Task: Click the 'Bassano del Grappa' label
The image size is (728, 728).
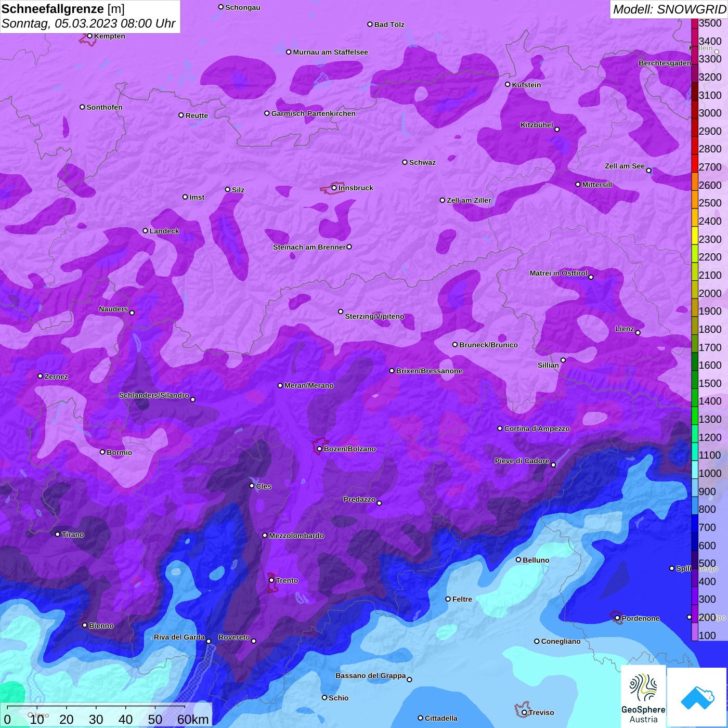Action: (370, 675)
